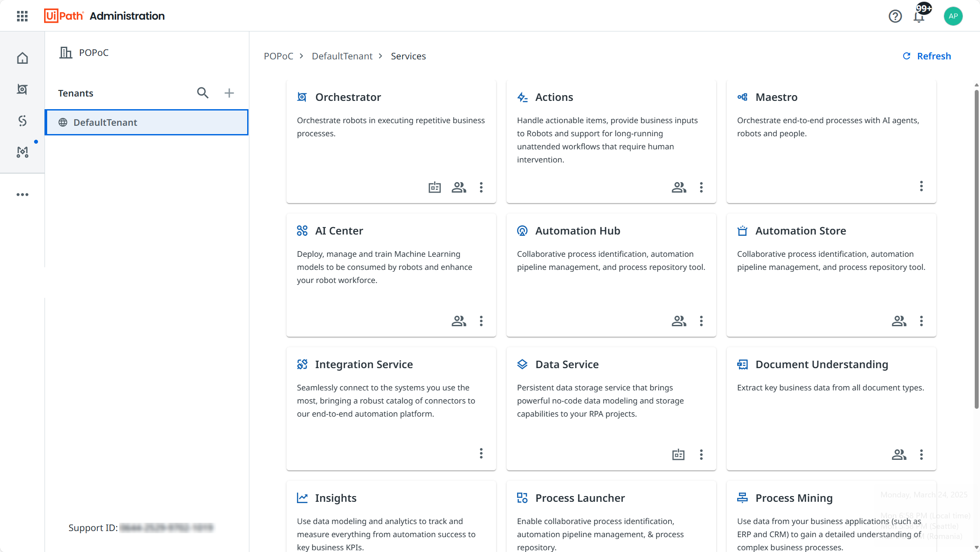Open the Help question mark icon

(x=895, y=16)
